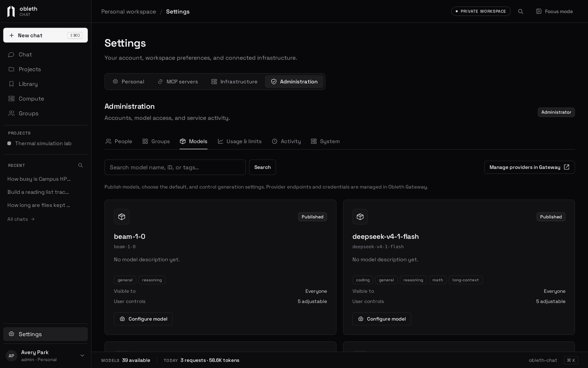Image resolution: width=588 pixels, height=368 pixels.
Task: Click the Groups people icon in sidebar
Action: tap(11, 113)
